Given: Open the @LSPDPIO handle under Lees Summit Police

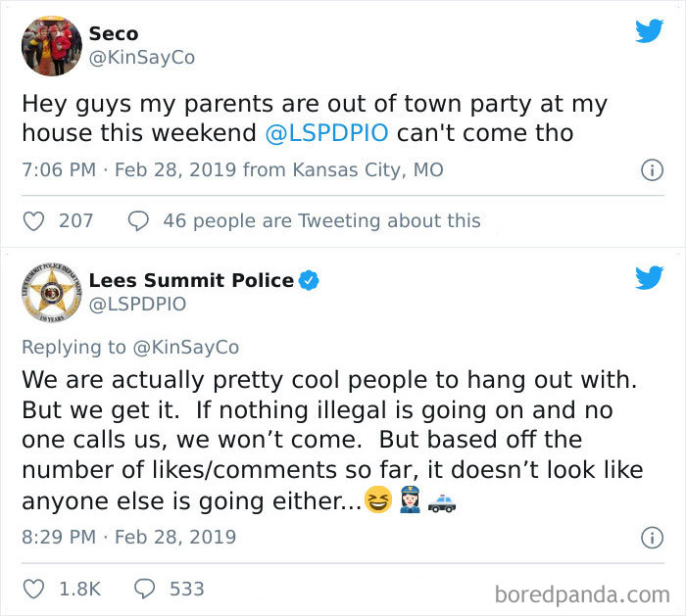Looking at the screenshot, I should [137, 305].
